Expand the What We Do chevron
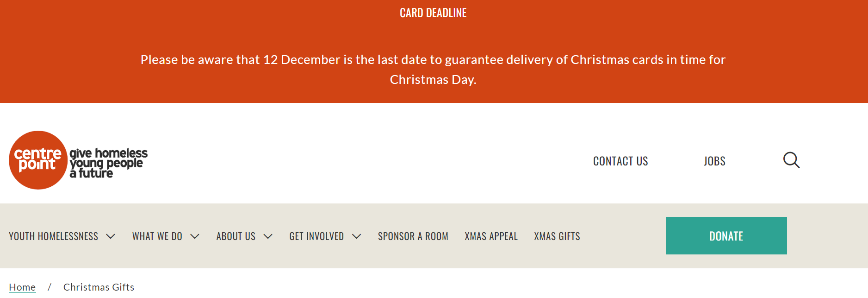Viewport: 868px width, 298px height. coord(195,236)
